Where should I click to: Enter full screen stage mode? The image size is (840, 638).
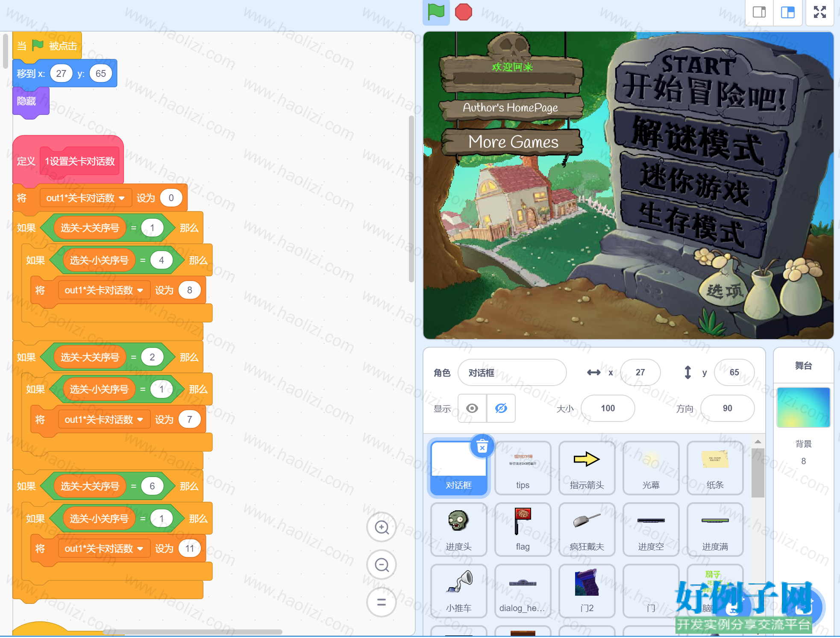(819, 12)
